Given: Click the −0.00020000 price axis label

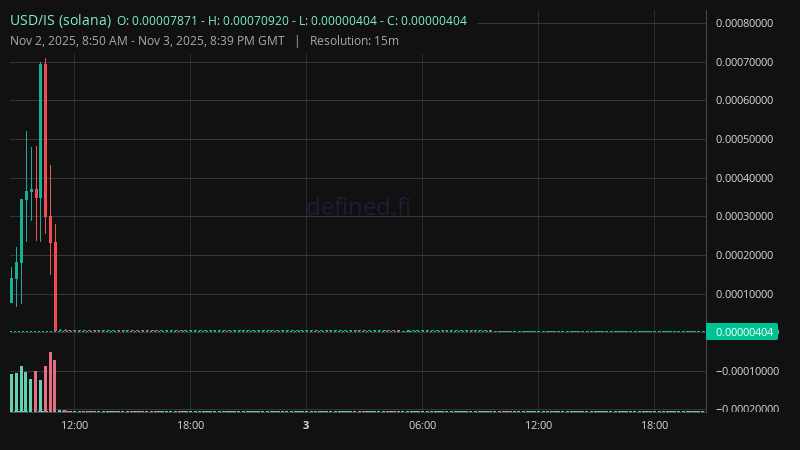Looking at the screenshot, I should pyautogui.click(x=747, y=408).
